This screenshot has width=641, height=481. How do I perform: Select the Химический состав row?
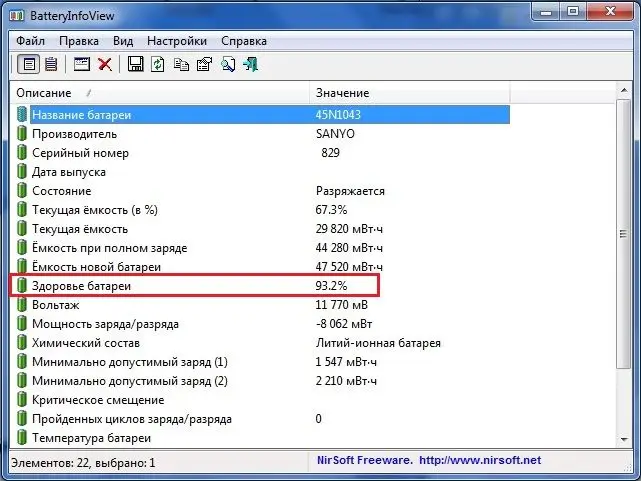tap(262, 343)
